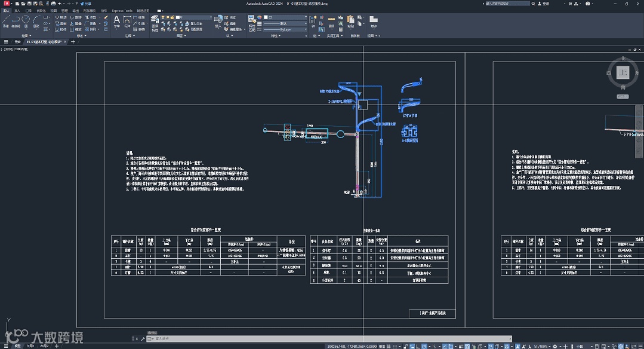Toggle object snap tracking in status bar
Viewport: 644px width, 349px height.
point(445,346)
